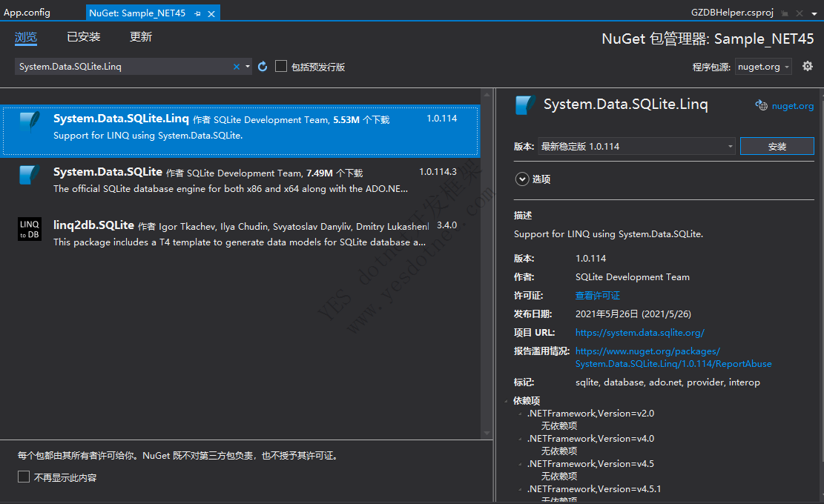The width and height of the screenshot is (824, 504).
Task: Open the GZDBHelper.csproj preview tab
Action: (733, 13)
